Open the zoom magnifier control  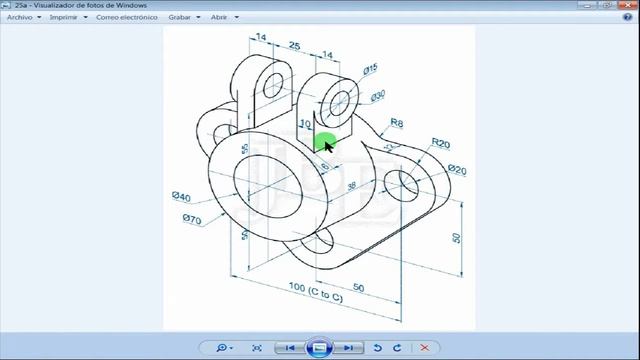[224, 348]
